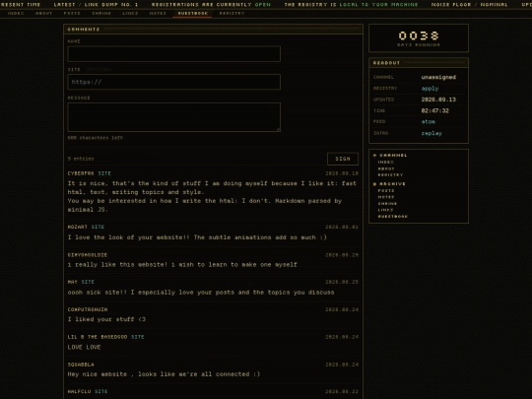This screenshot has width=532, height=399.
Task: Click the 'NOISE FLOOR / NOMINAL' ticker text
Action: [x=470, y=5]
